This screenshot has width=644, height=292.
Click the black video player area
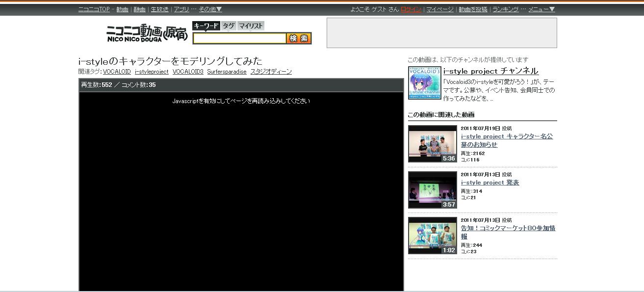[241, 191]
